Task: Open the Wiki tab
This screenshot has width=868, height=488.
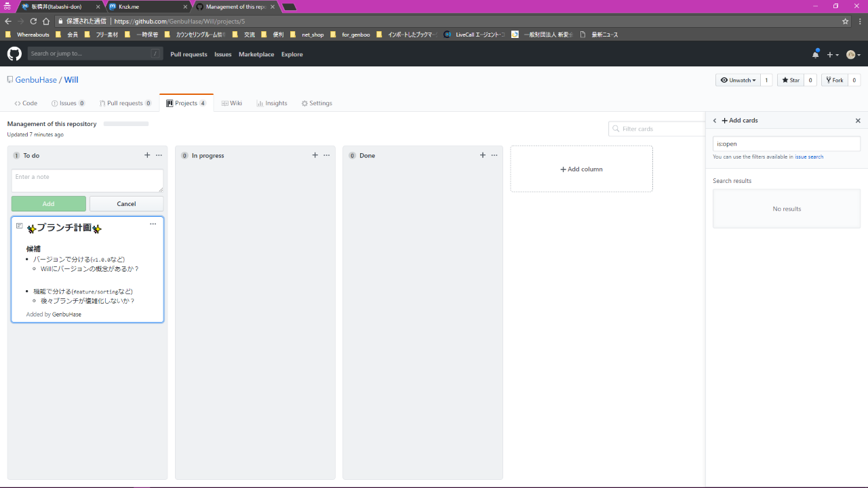Action: (x=231, y=103)
